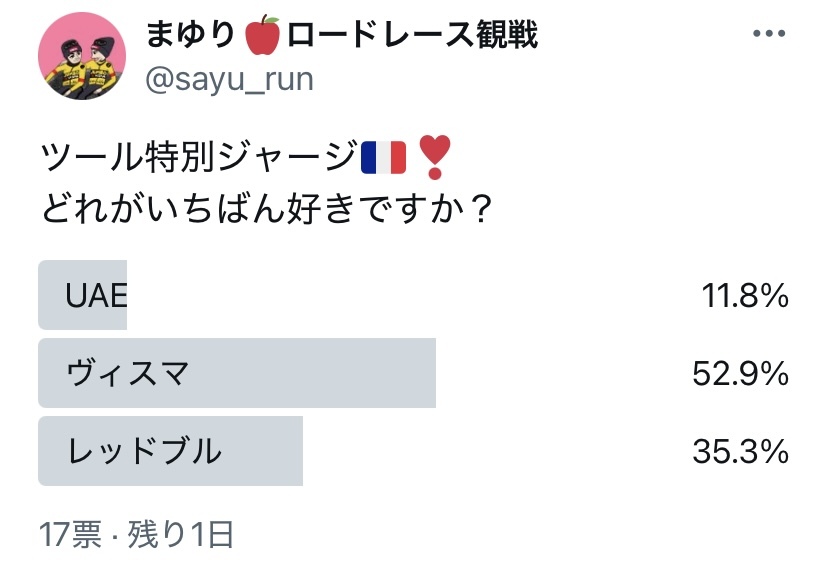This screenshot has height=561, width=828.
Task: Open the display name まゆり ロードレース観戦
Action: coord(341,34)
